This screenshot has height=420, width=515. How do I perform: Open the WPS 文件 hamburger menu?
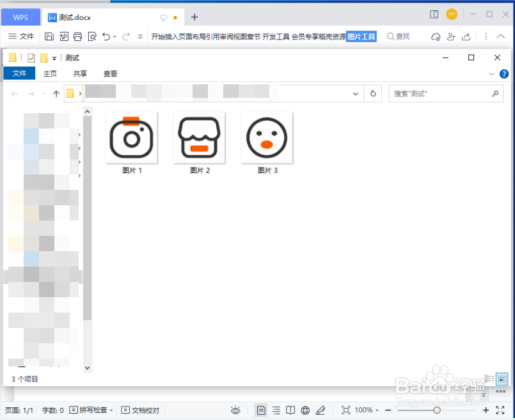[21, 36]
